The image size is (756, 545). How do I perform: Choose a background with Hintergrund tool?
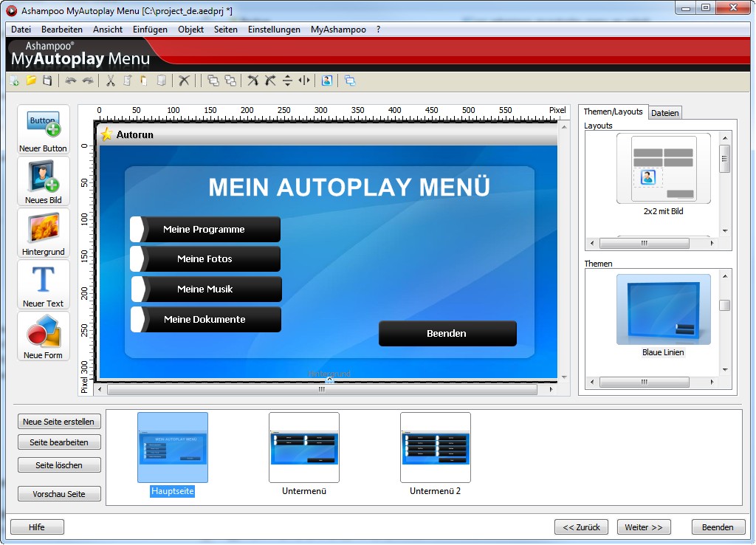44,233
